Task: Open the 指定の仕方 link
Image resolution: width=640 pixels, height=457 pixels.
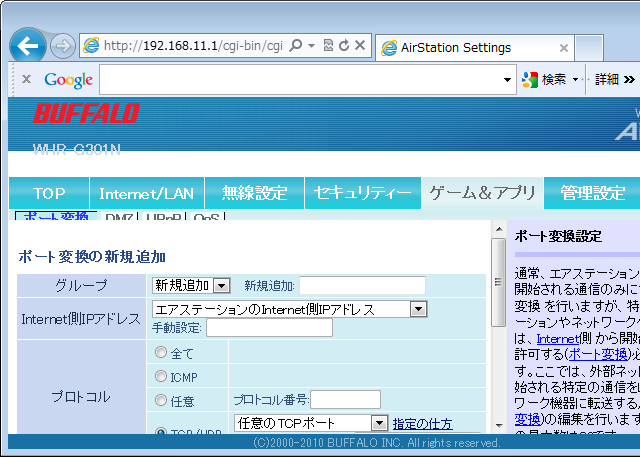Action: coord(422,424)
